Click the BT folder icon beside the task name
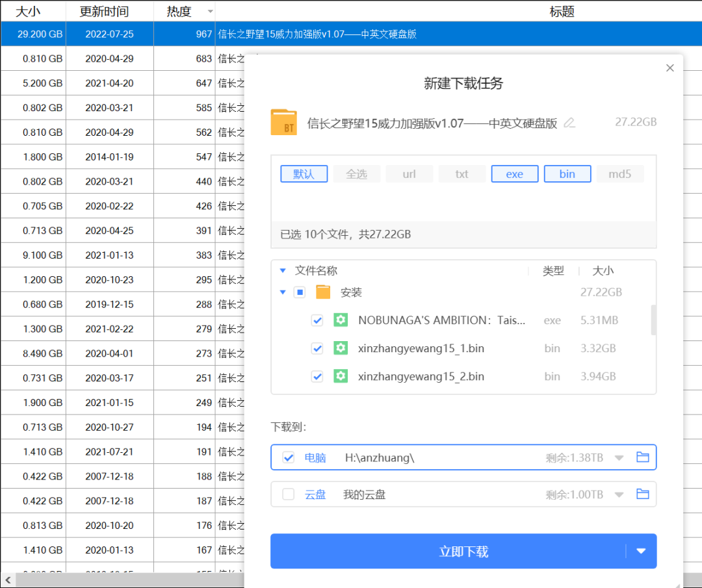 tap(283, 122)
